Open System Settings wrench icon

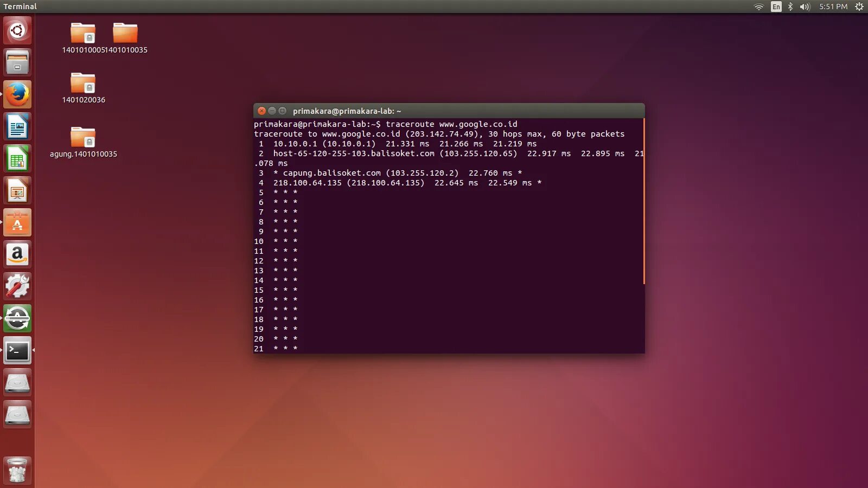click(17, 287)
